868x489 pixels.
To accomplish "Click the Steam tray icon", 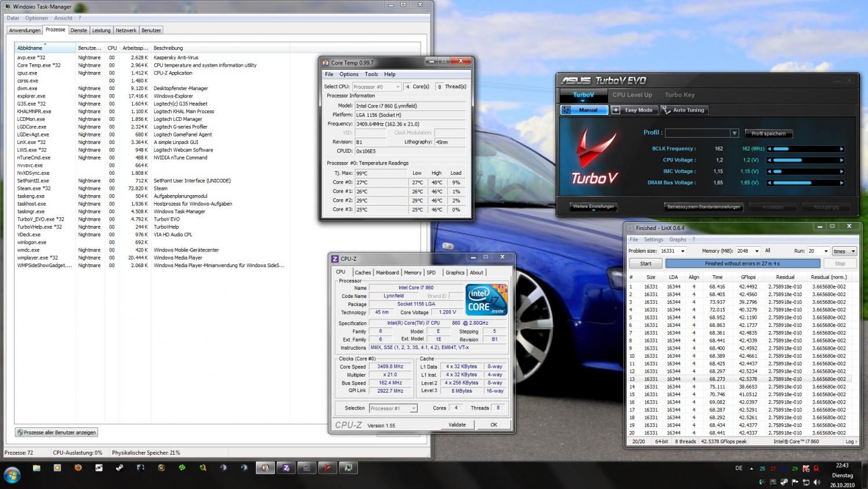I will click(784, 482).
